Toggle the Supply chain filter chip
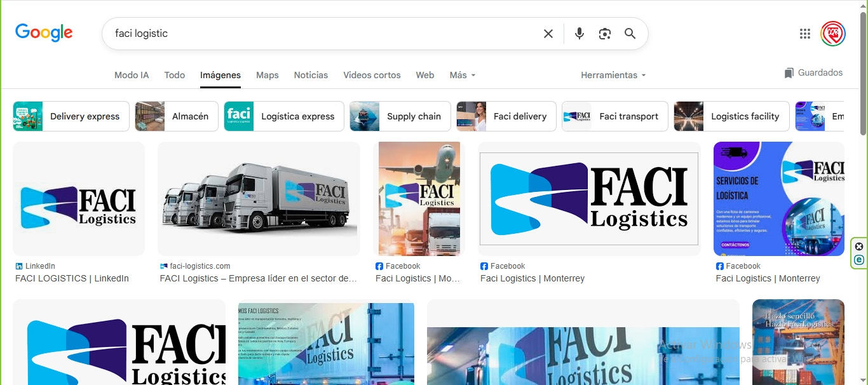 pos(399,116)
